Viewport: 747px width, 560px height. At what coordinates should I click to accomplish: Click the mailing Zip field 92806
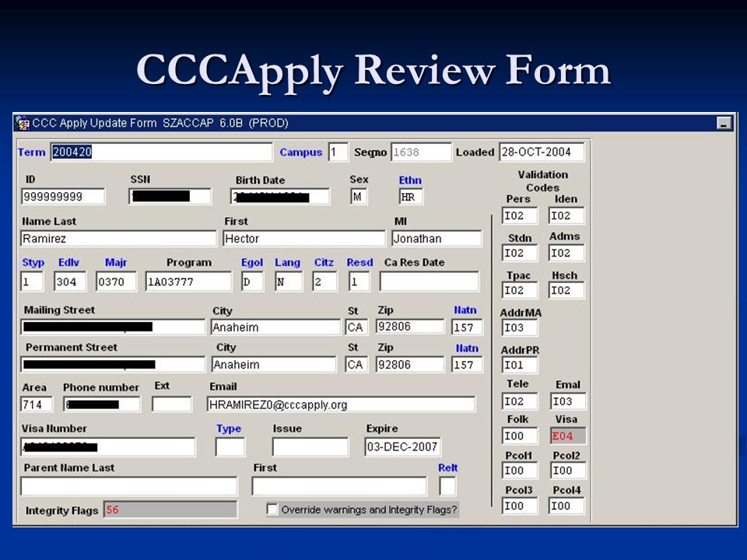coord(410,327)
